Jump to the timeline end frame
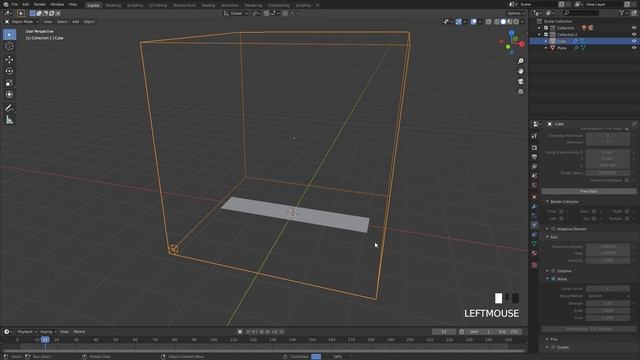640x360 pixels. pyautogui.click(x=281, y=332)
